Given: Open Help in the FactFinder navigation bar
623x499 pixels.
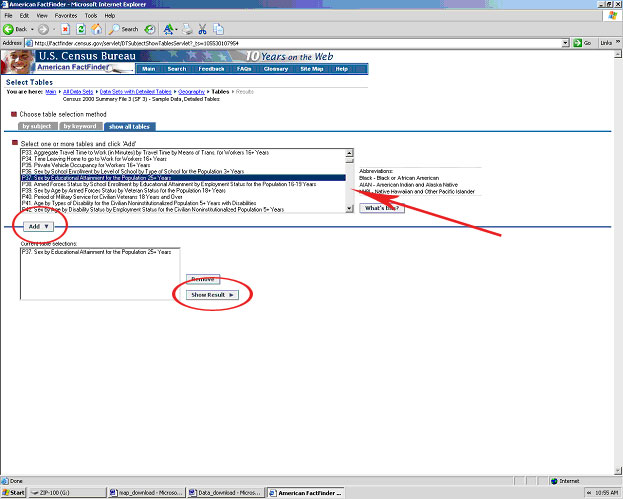Looking at the screenshot, I should point(342,69).
